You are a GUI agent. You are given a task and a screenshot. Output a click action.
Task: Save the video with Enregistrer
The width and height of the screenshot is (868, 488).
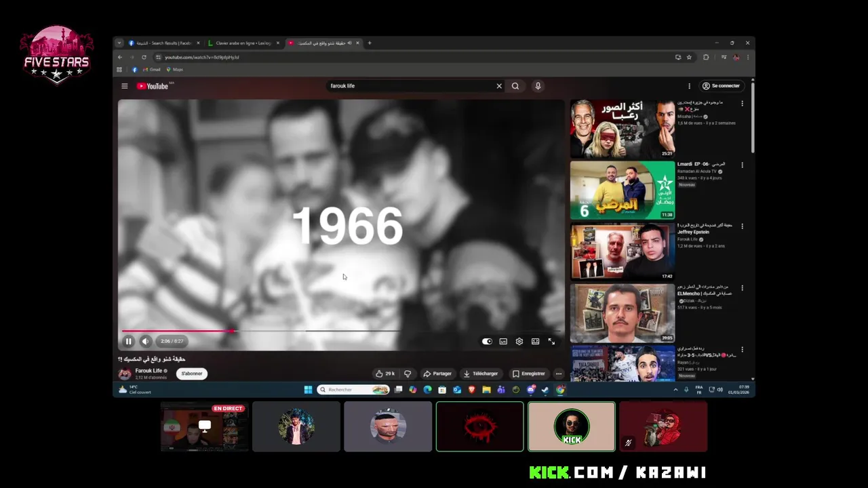click(529, 373)
